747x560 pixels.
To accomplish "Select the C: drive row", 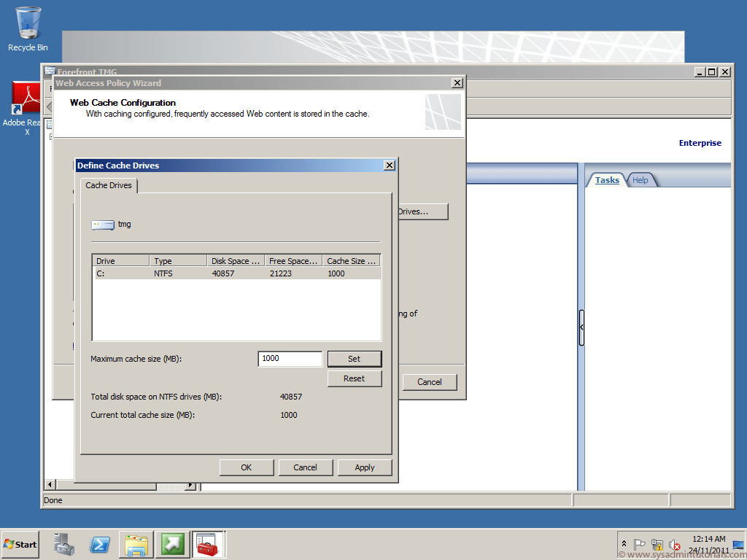I will point(237,273).
